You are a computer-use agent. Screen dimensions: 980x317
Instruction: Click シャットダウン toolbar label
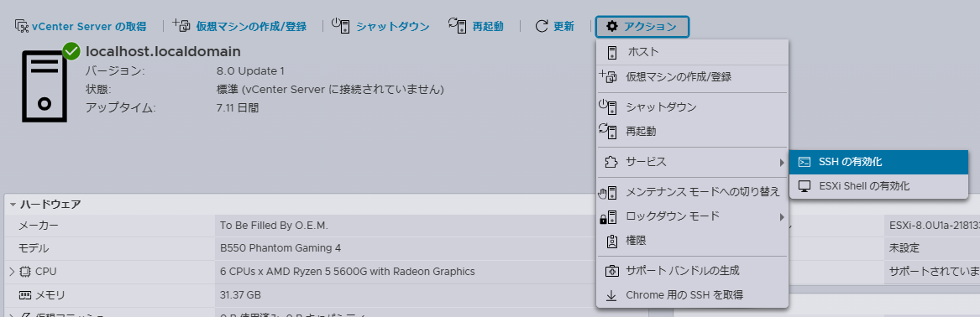tap(393, 26)
